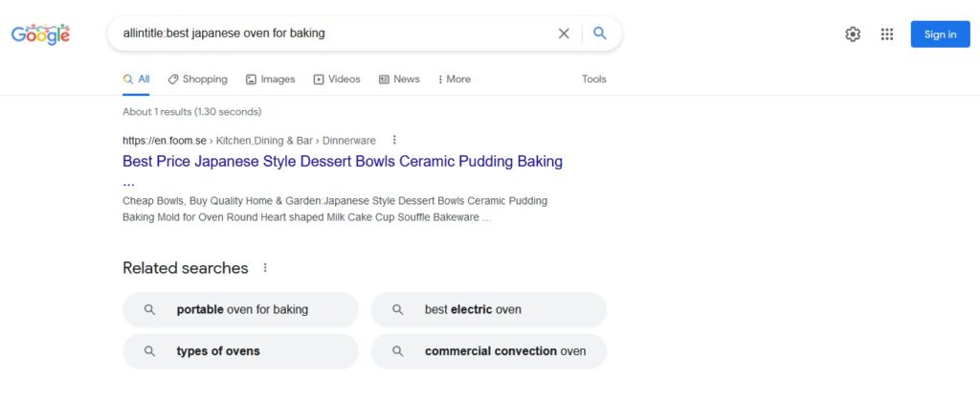Click magnifier icon in portable oven suggestion
This screenshot has width=980, height=405.
(x=149, y=309)
